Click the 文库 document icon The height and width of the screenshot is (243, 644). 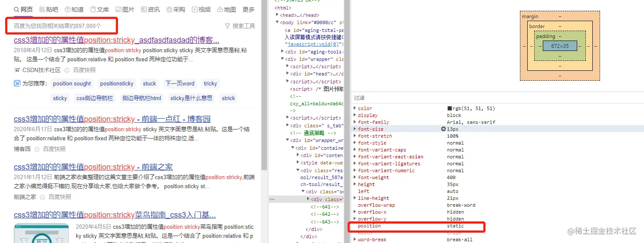tap(93, 9)
